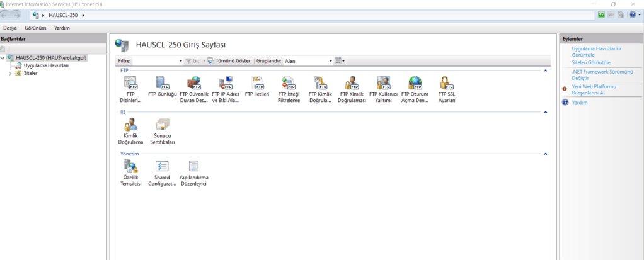Open Kimlik Doğrulama under IIS section

pyautogui.click(x=130, y=125)
